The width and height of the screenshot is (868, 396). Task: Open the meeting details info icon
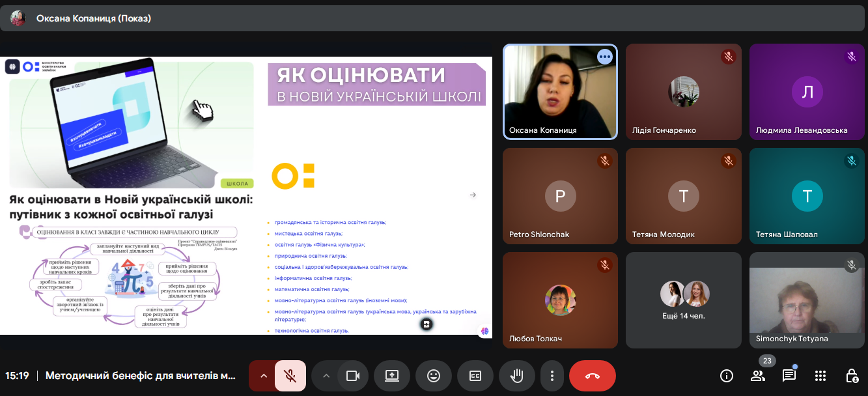point(726,376)
